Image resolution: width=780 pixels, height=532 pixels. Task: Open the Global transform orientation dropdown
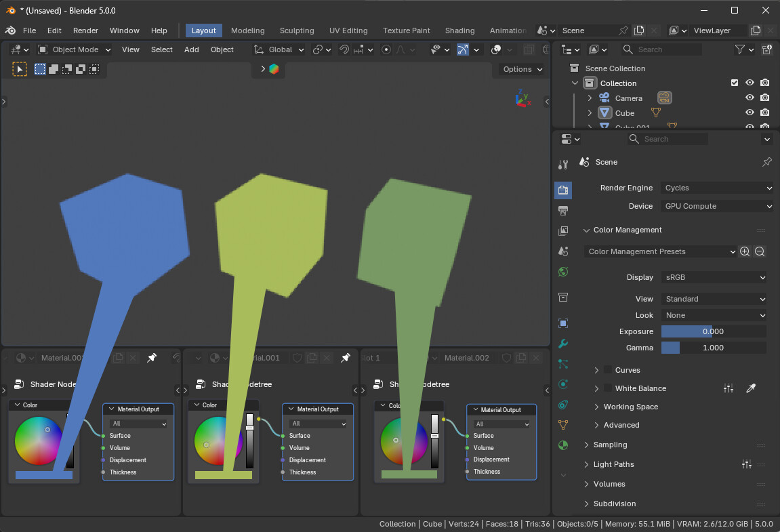pyautogui.click(x=279, y=49)
